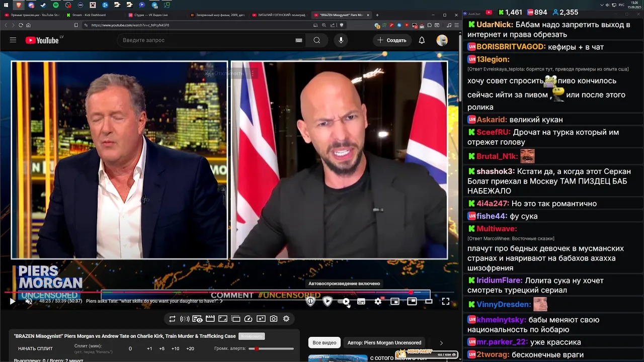Open the Brave shields icon in address bar

click(342, 25)
